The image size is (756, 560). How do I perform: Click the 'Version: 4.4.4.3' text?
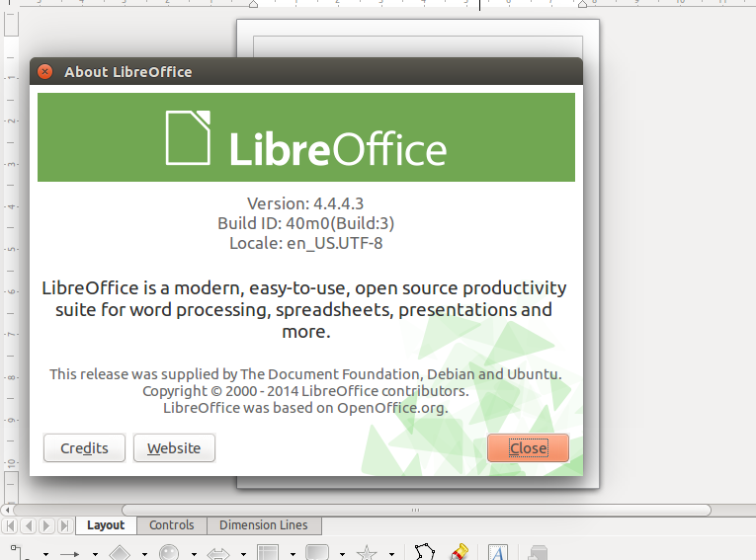305,203
